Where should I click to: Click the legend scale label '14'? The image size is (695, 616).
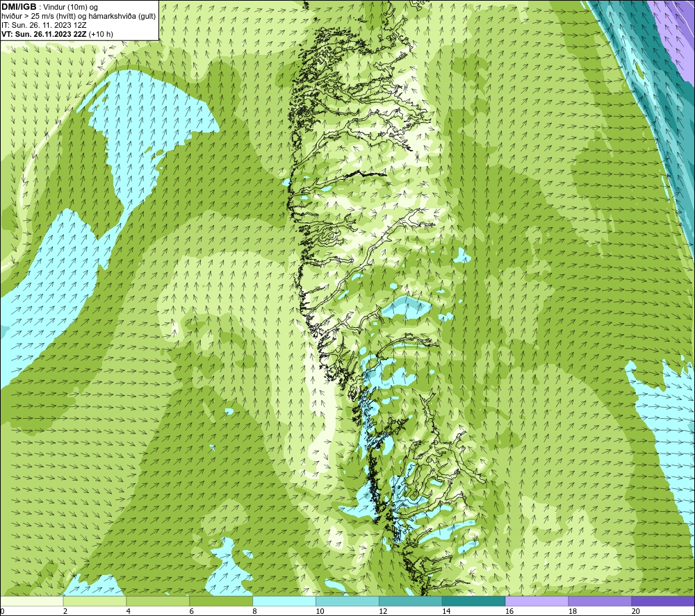[446, 612]
